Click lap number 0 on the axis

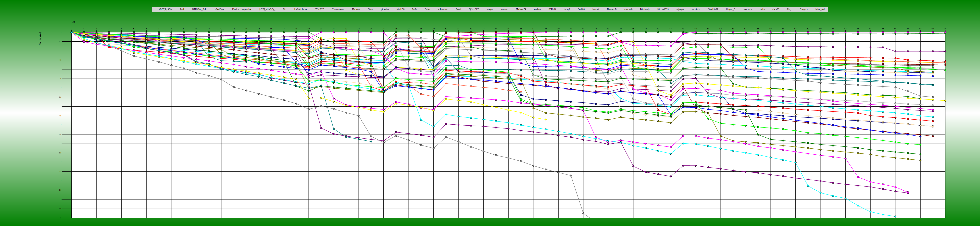click(71, 29)
